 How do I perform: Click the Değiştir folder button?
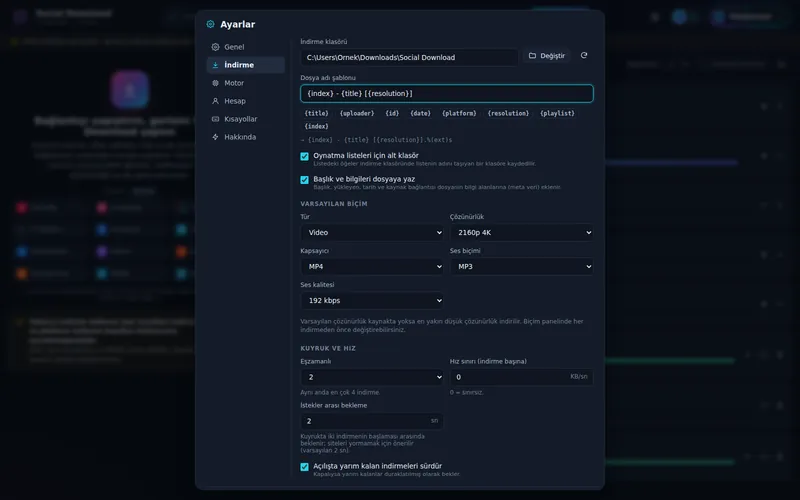tap(546, 56)
